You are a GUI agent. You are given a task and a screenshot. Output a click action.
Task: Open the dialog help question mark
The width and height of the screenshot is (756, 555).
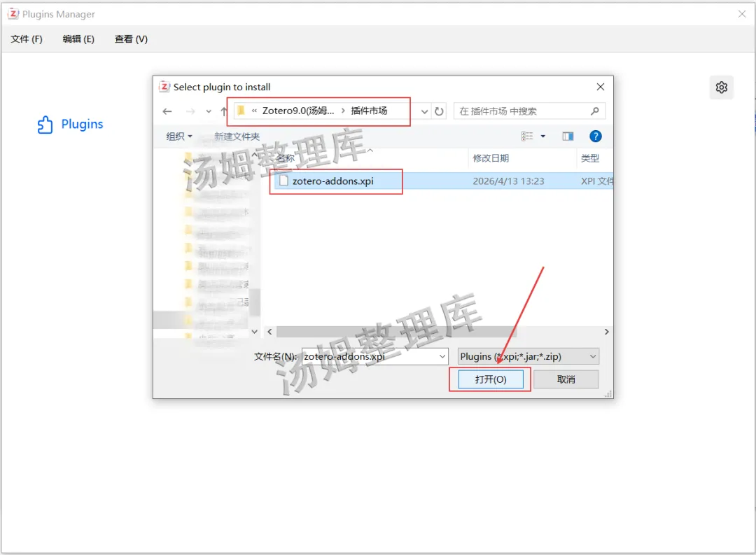[x=596, y=136]
